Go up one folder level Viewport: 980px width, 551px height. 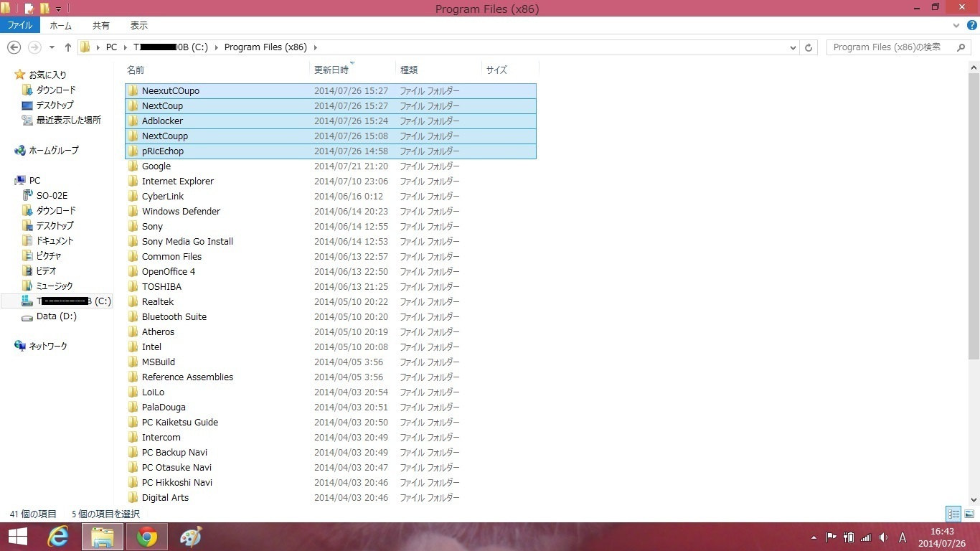pos(68,47)
